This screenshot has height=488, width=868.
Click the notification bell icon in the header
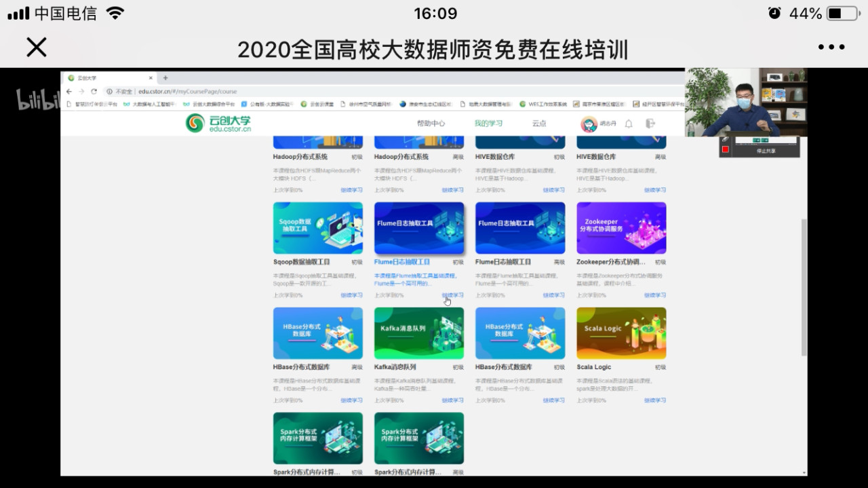click(629, 124)
